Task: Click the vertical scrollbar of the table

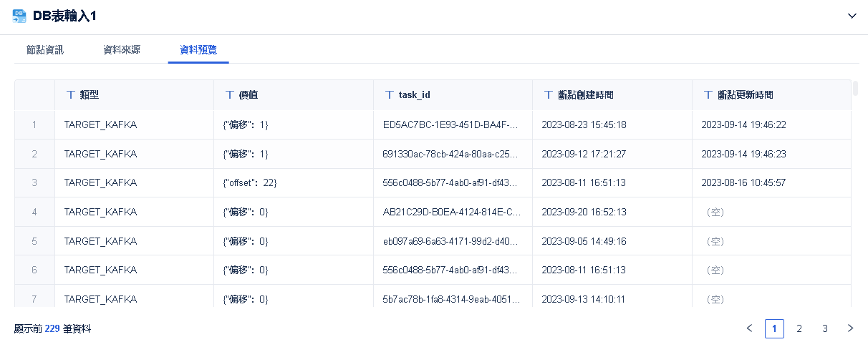Action: tap(855, 89)
